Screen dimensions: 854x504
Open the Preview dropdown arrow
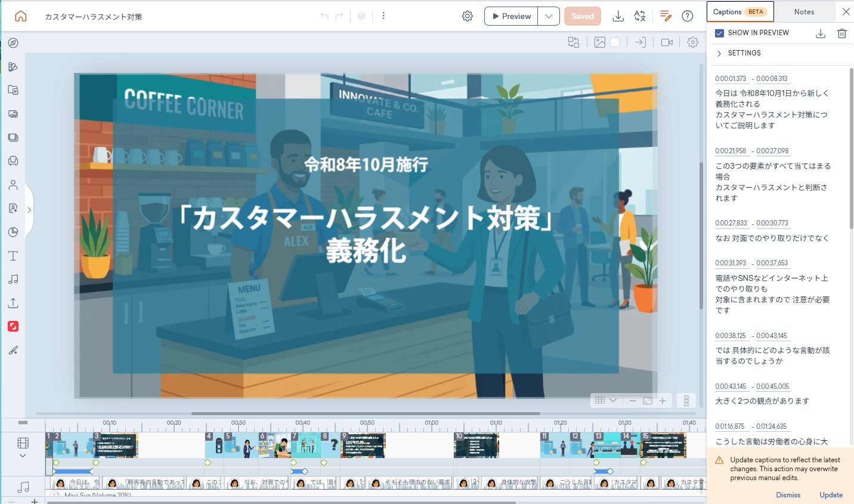[x=549, y=16]
